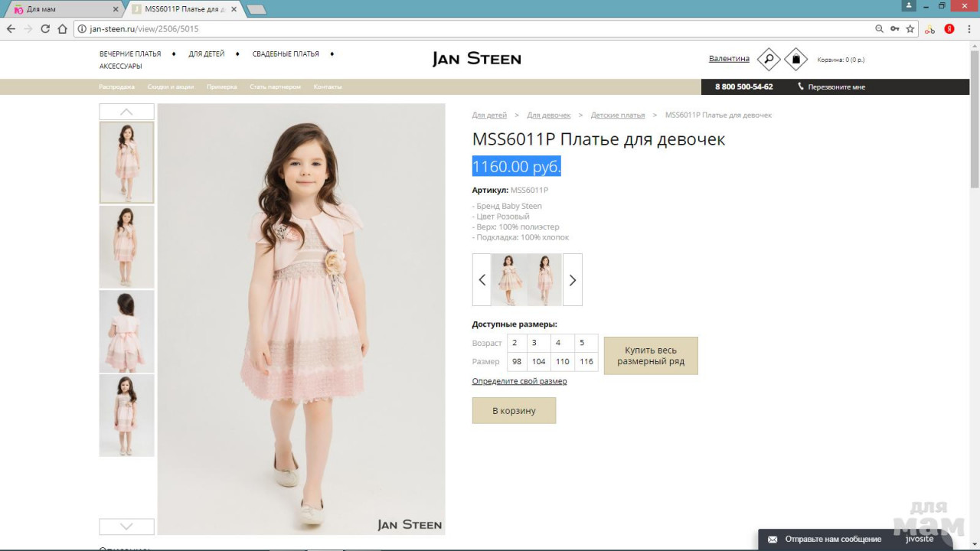The image size is (980, 551).
Task: Select the back-view dress thumbnail
Action: pos(126,331)
